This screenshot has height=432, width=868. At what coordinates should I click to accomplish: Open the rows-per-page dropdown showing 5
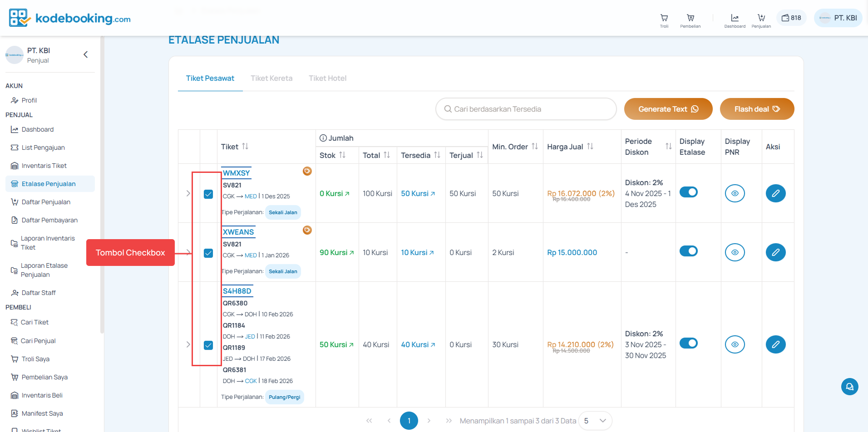pyautogui.click(x=595, y=421)
